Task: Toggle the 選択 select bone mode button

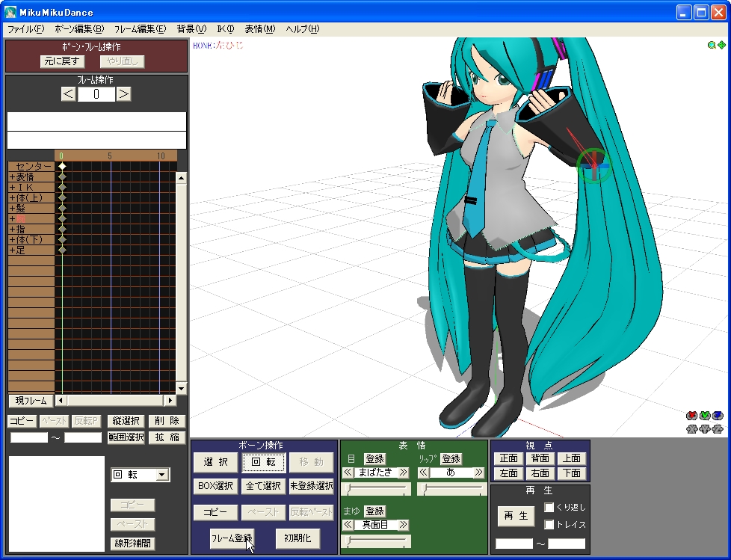Action: tap(216, 462)
